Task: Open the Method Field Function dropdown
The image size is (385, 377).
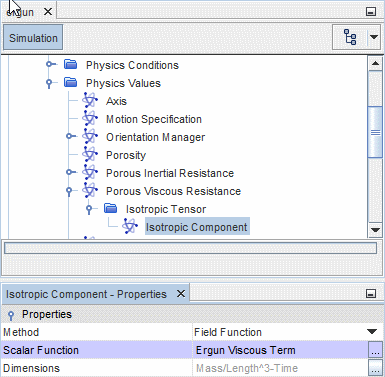Action: tap(372, 332)
